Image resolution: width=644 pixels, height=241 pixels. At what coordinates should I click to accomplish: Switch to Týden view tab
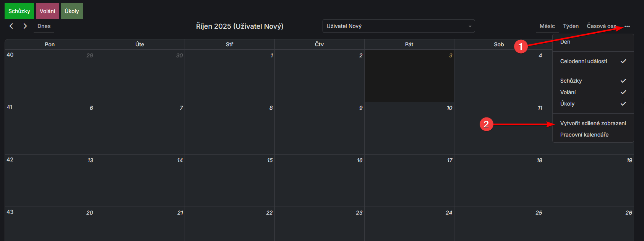click(x=571, y=26)
